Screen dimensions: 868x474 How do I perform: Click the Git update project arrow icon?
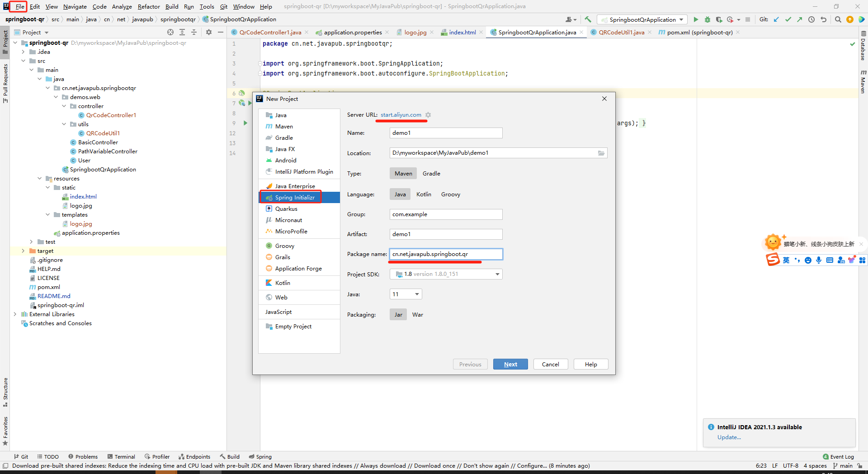coord(776,19)
